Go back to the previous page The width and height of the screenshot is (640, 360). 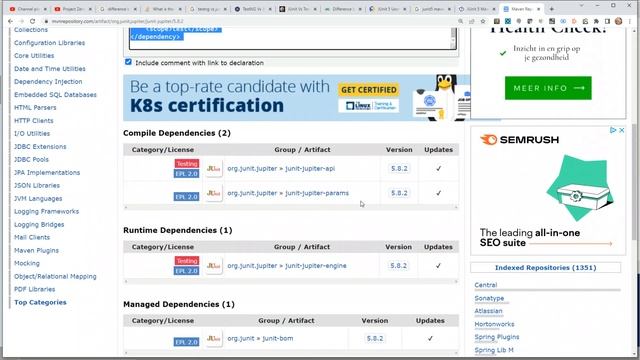(11, 21)
